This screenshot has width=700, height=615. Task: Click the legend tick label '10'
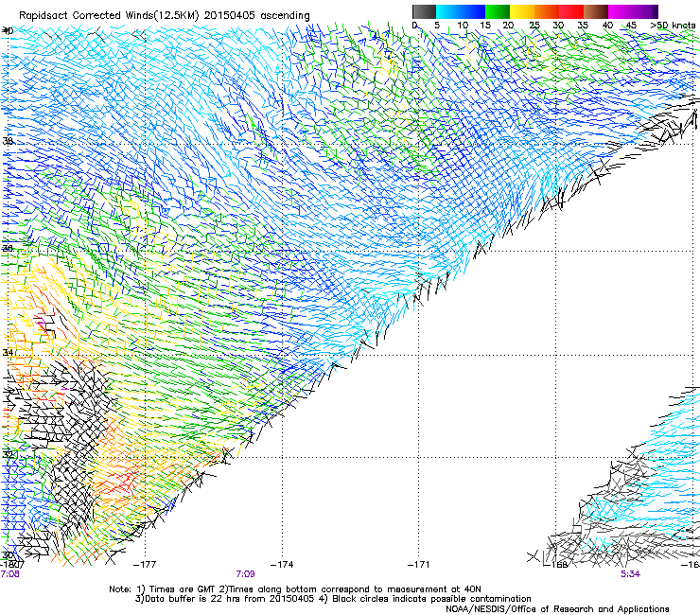(x=463, y=26)
